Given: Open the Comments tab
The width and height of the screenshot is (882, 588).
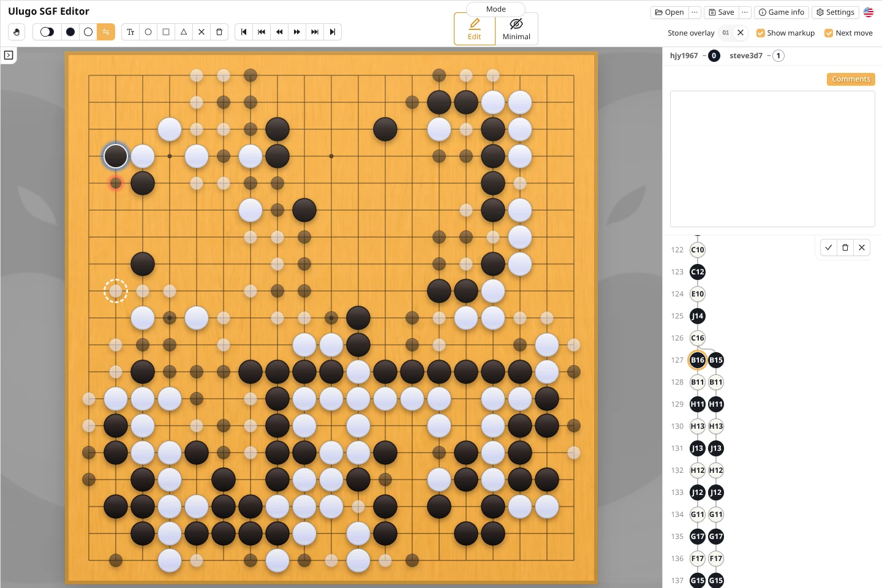Looking at the screenshot, I should pos(851,79).
